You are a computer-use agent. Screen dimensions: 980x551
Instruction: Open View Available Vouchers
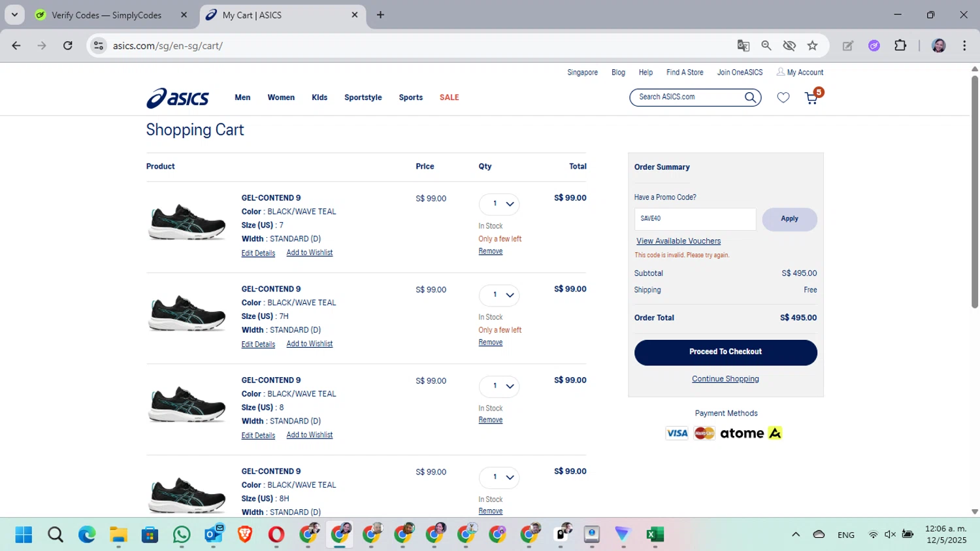tap(678, 241)
